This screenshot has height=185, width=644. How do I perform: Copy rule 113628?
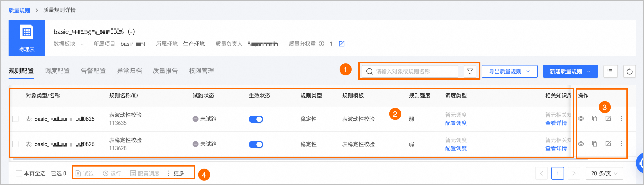594,144
